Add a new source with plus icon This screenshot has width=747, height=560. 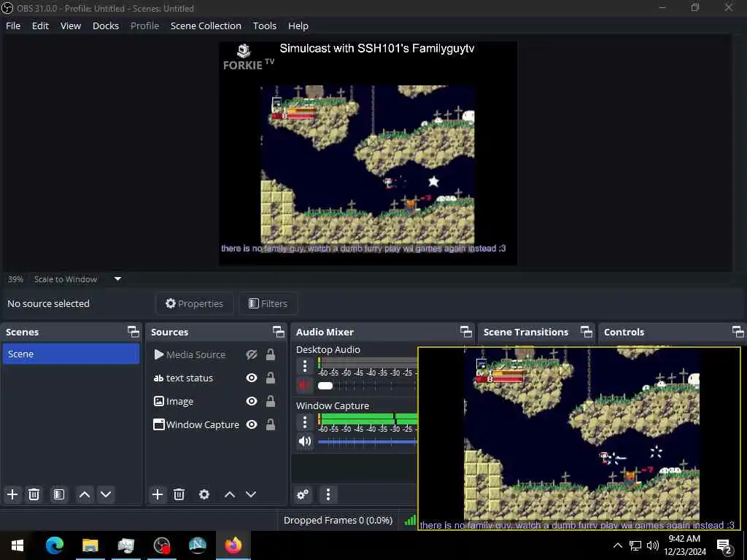tap(158, 494)
